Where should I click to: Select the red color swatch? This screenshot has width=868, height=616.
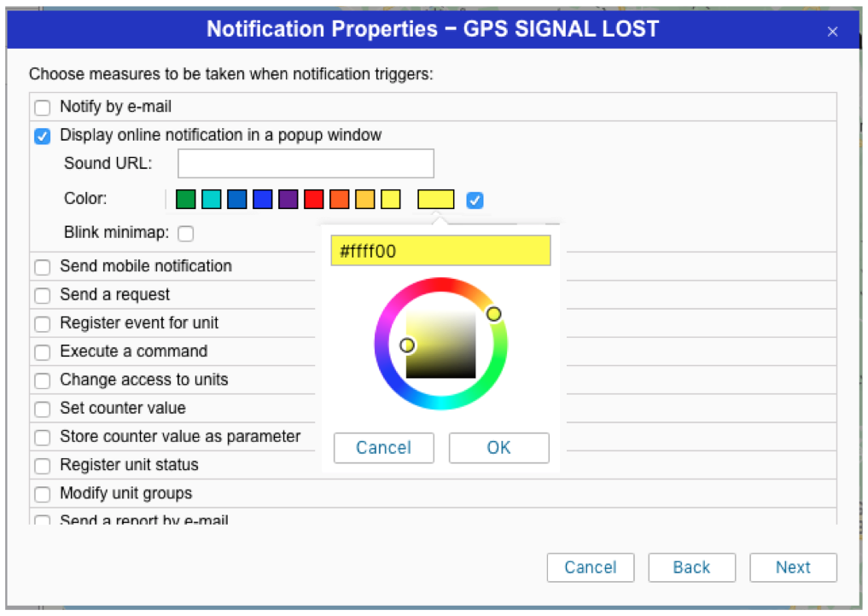pos(313,200)
